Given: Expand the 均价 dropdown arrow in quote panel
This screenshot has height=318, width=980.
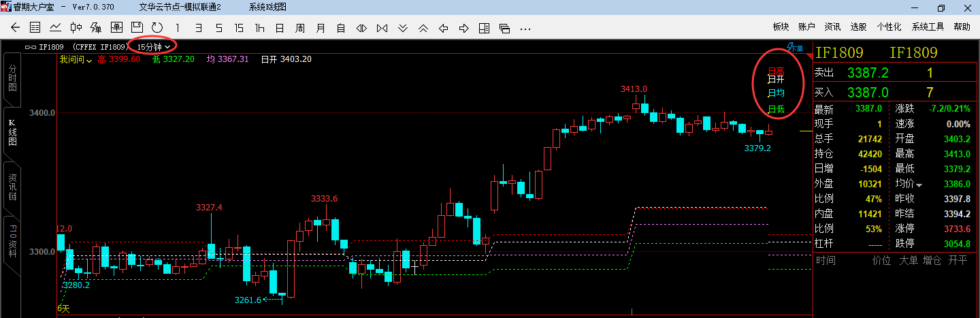Looking at the screenshot, I should coord(919,185).
